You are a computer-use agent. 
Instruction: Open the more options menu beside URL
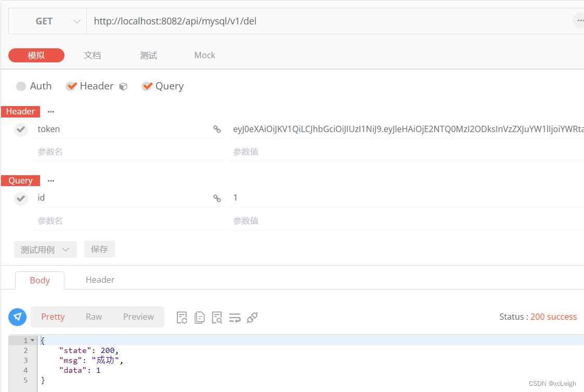point(579,20)
